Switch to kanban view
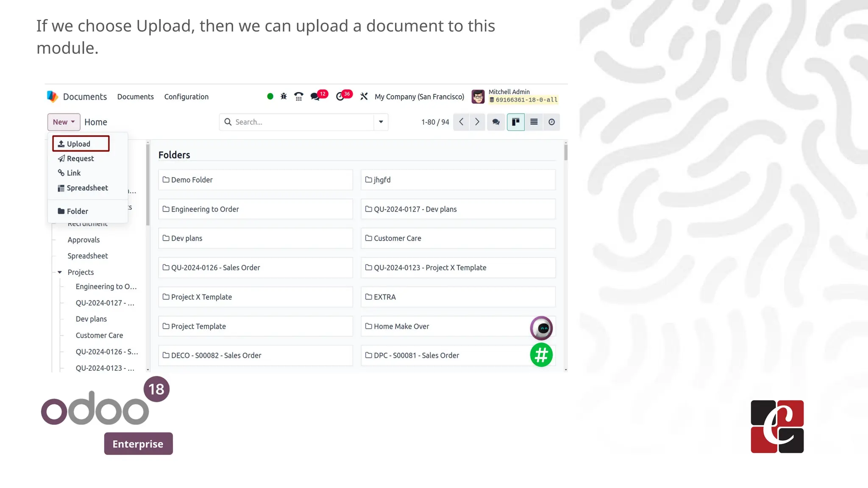 [x=515, y=122]
